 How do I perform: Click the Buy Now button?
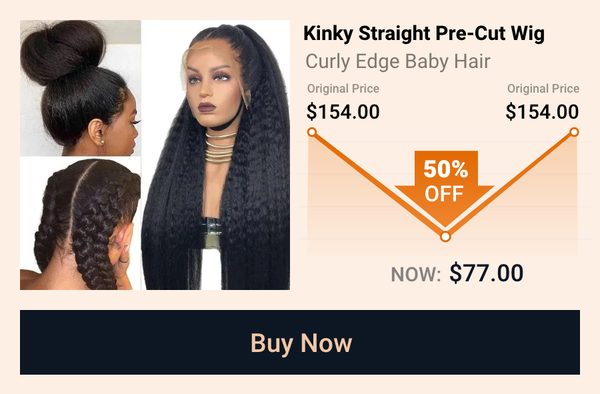click(300, 342)
